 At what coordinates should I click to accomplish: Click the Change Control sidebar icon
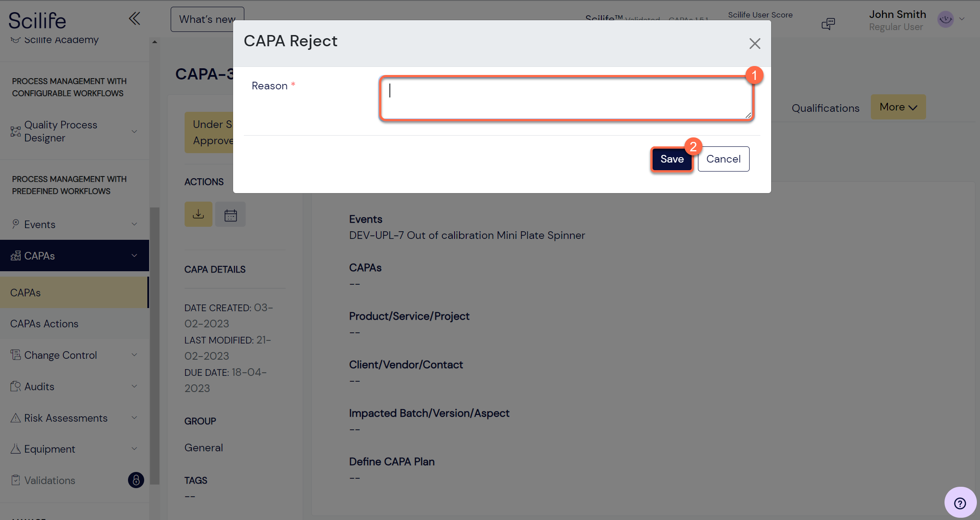tap(16, 355)
